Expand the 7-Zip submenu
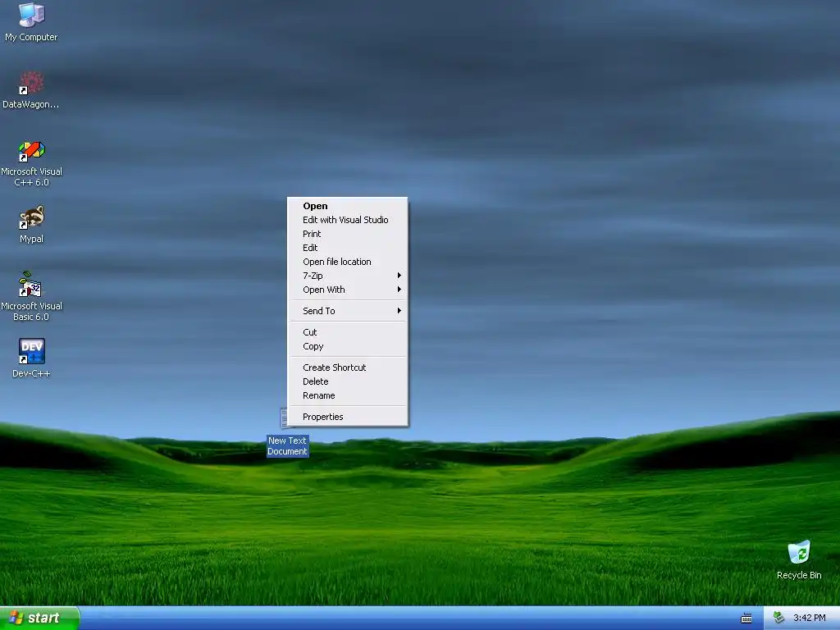 (348, 276)
